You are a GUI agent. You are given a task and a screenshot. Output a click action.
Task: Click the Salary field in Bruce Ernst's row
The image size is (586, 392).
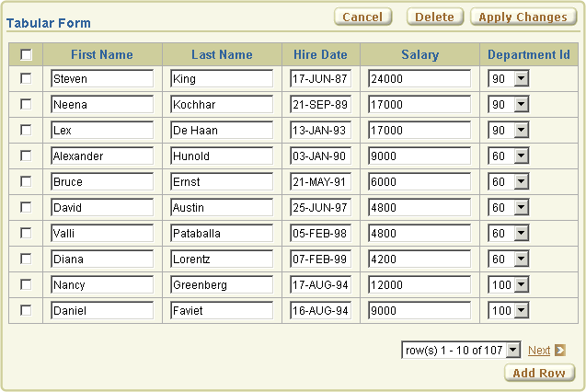pos(419,181)
